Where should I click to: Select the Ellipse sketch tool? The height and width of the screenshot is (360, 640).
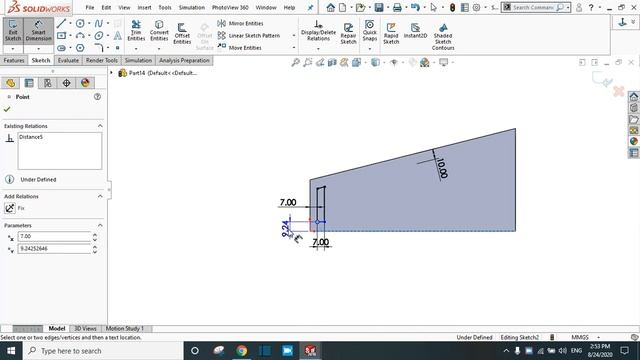[x=98, y=36]
